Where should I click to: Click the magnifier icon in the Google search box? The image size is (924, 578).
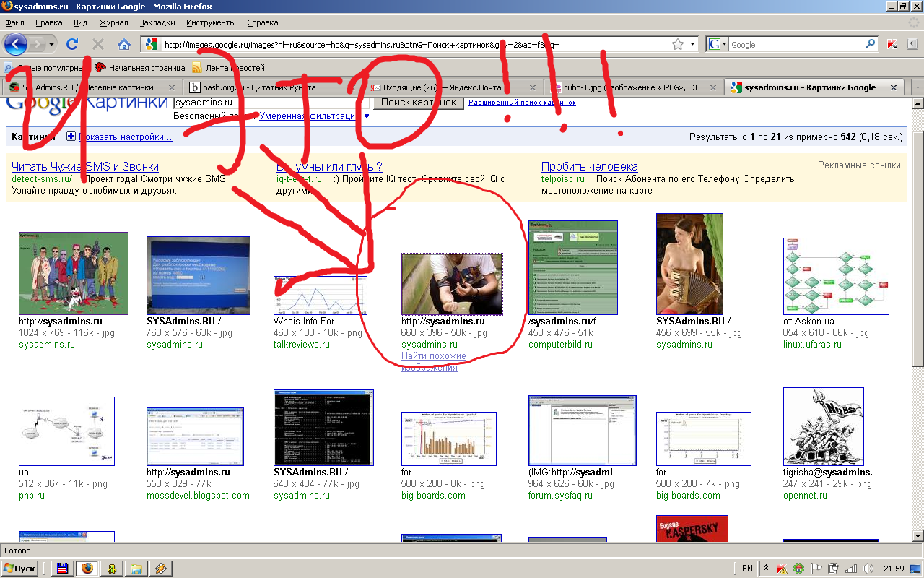click(x=871, y=44)
